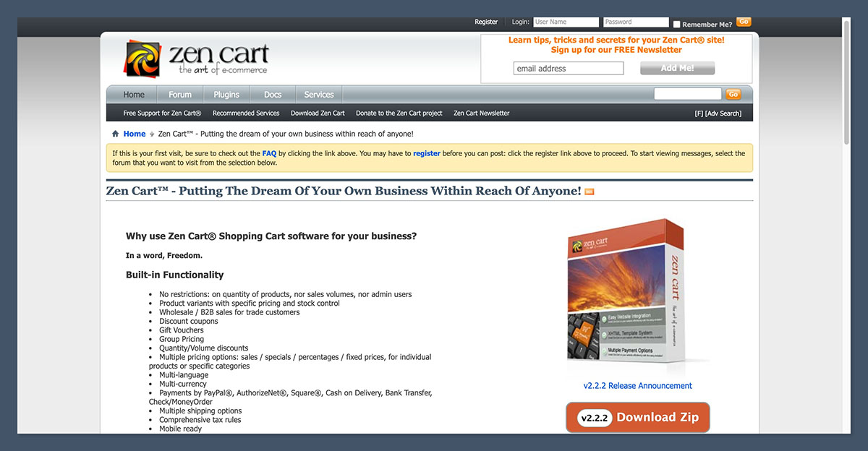868x451 pixels.
Task: Click the house icon in the breadcrumb
Action: click(116, 134)
